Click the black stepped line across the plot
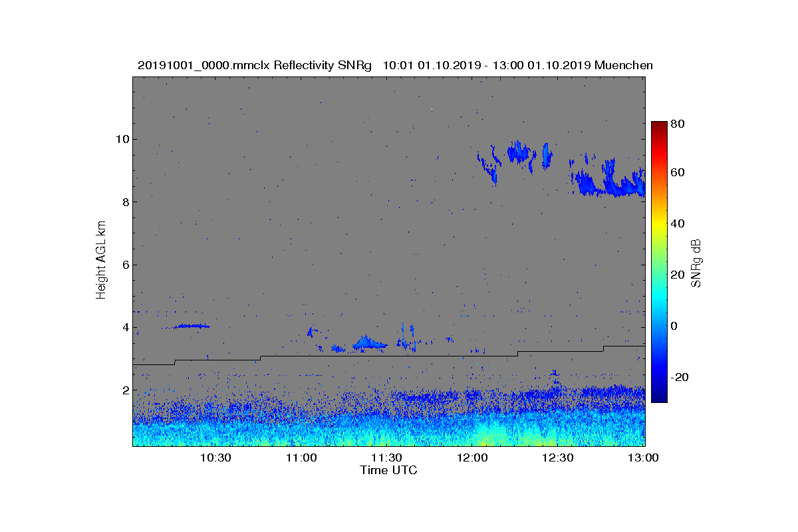 pyautogui.click(x=389, y=356)
